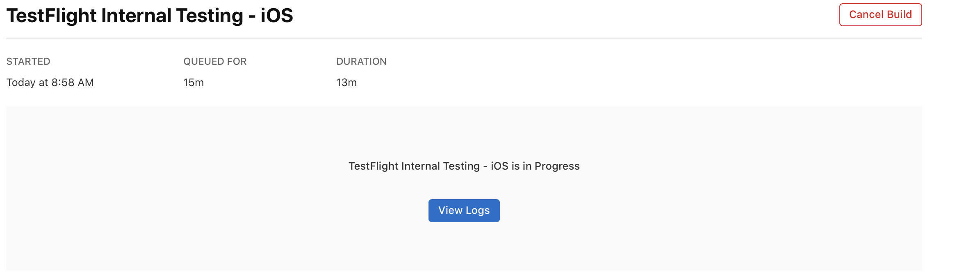980x277 pixels.
Task: Click the QUEUED FOR column label
Action: [x=215, y=61]
